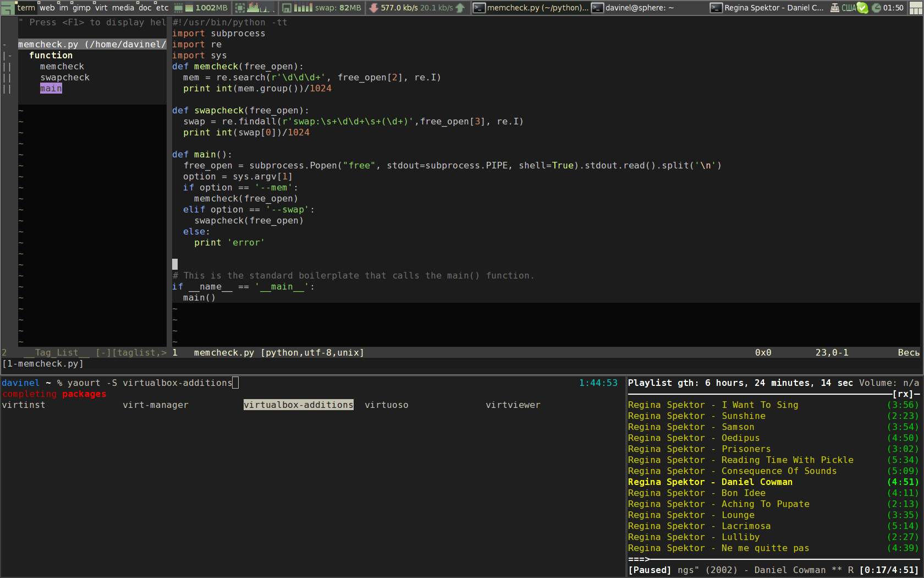
Task: Focus the Regina Spektor player in tasklist
Action: (767, 8)
